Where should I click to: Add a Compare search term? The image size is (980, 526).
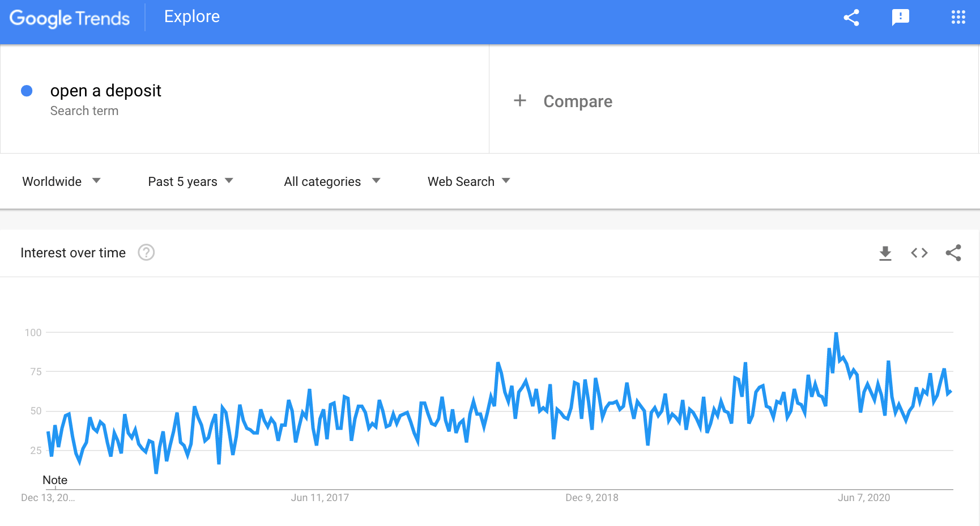pos(577,101)
